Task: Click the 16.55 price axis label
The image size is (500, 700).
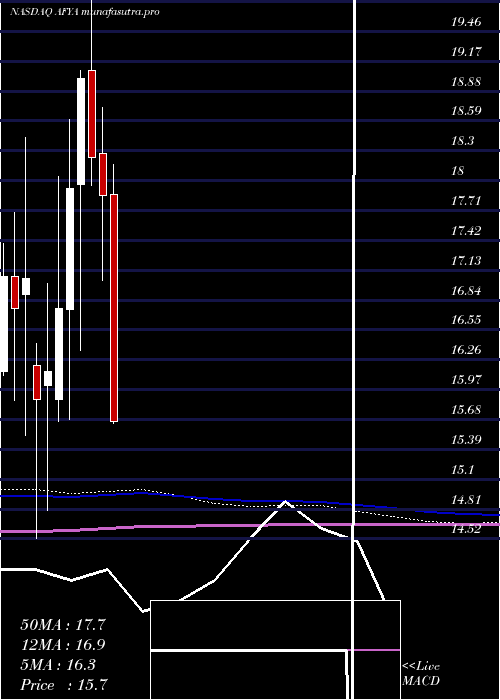Action: pos(466,320)
